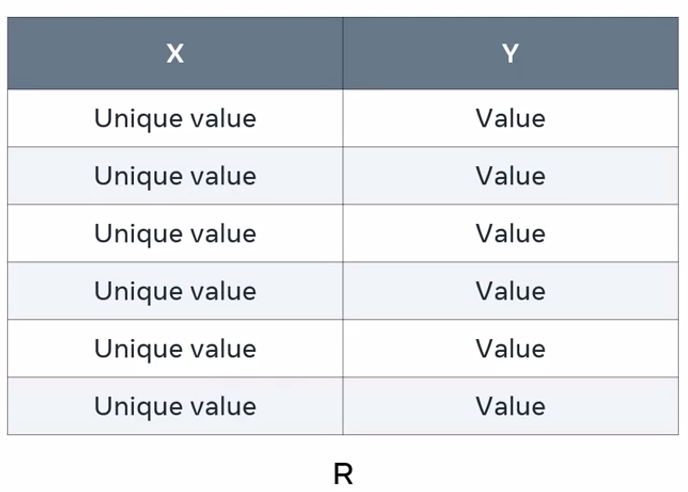Select the fourth row's Y column cell

510,291
